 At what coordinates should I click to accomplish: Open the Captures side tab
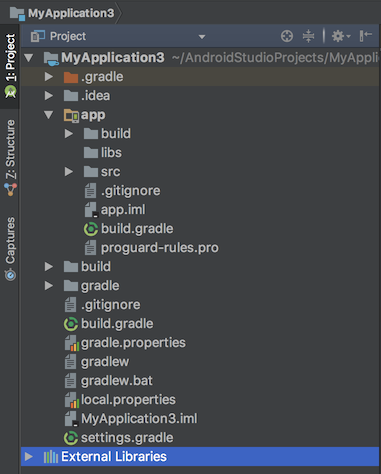tap(10, 248)
